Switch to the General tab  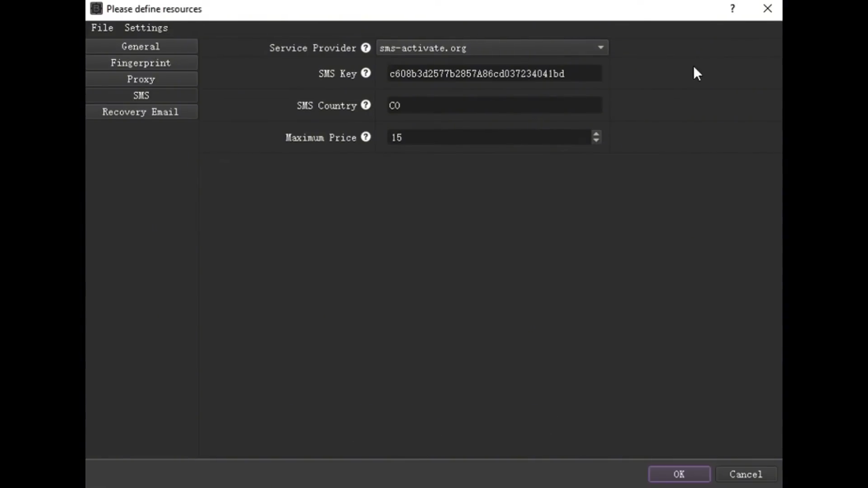pyautogui.click(x=142, y=46)
